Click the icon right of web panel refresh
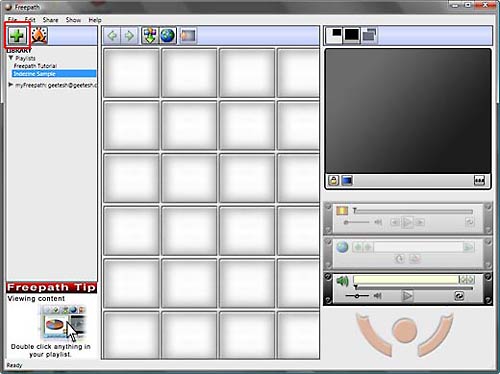 point(414,258)
